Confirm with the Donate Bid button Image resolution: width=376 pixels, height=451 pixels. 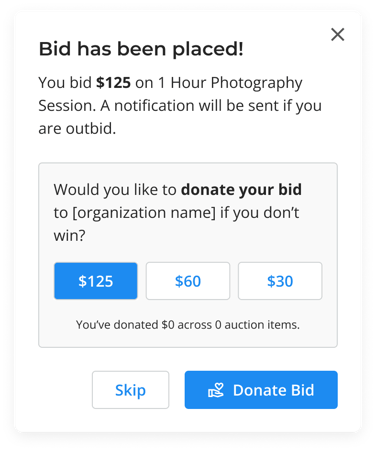pyautogui.click(x=261, y=390)
